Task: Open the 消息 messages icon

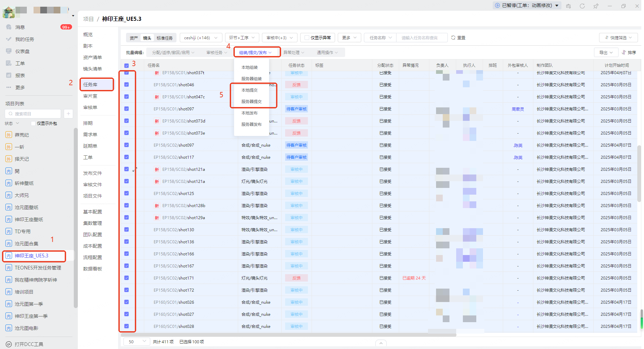Action: point(9,27)
